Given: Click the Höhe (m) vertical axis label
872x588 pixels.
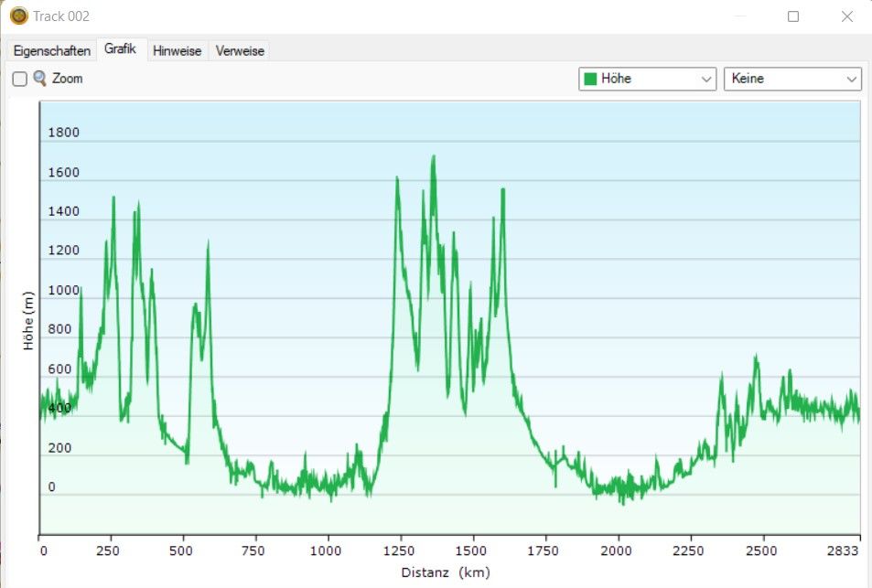Looking at the screenshot, I should [x=28, y=320].
